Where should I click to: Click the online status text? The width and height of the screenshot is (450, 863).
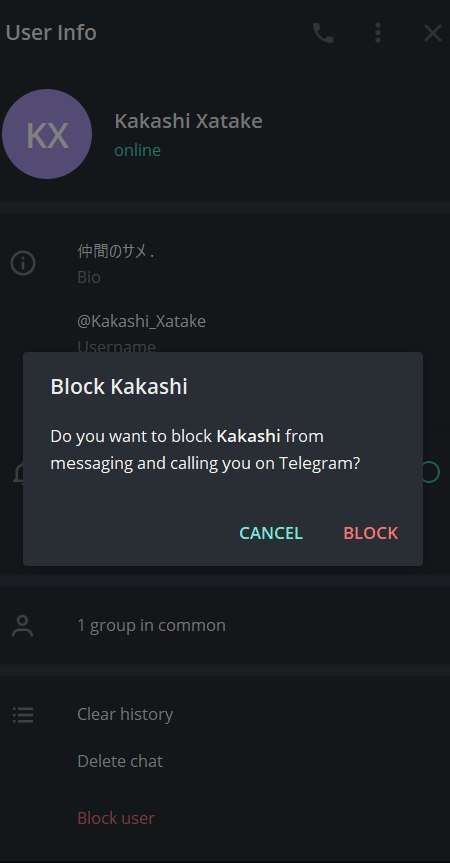click(x=138, y=150)
